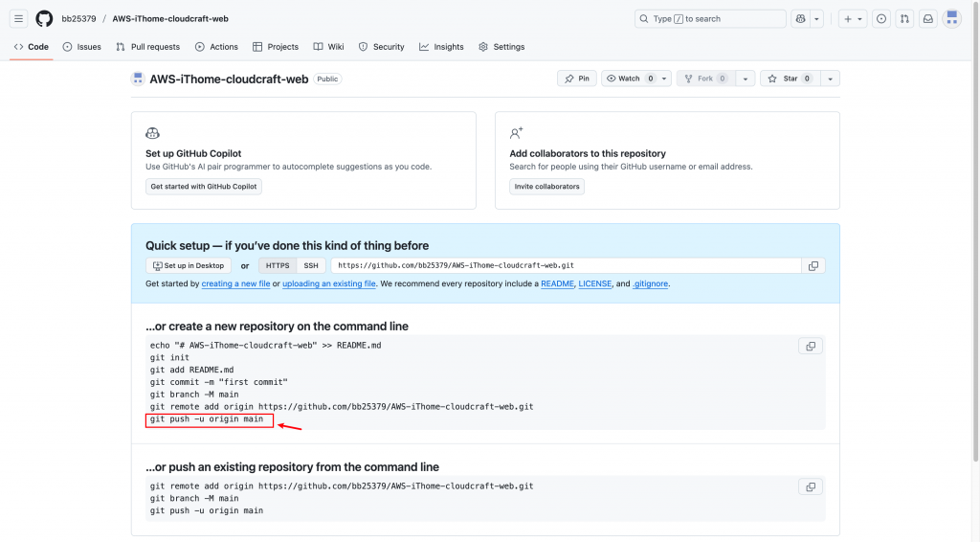Open the hamburger navigation menu
The image size is (980, 542).
point(19,19)
